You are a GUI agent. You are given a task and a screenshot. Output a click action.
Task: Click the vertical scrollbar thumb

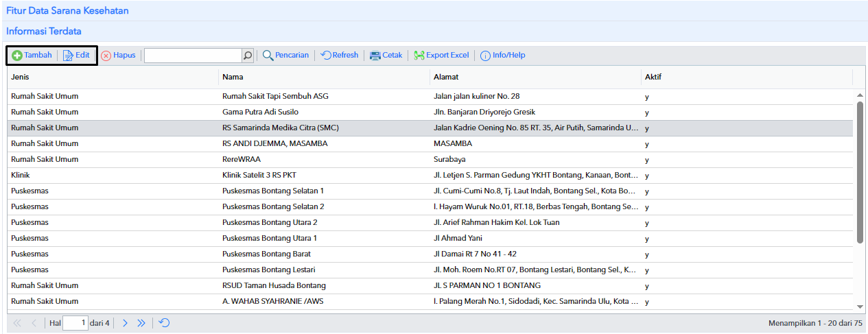click(x=860, y=171)
